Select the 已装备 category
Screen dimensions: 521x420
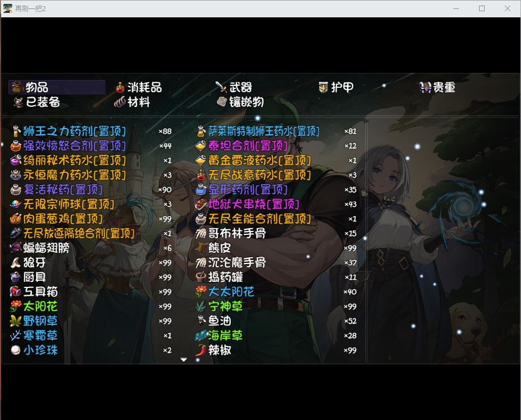[x=36, y=102]
